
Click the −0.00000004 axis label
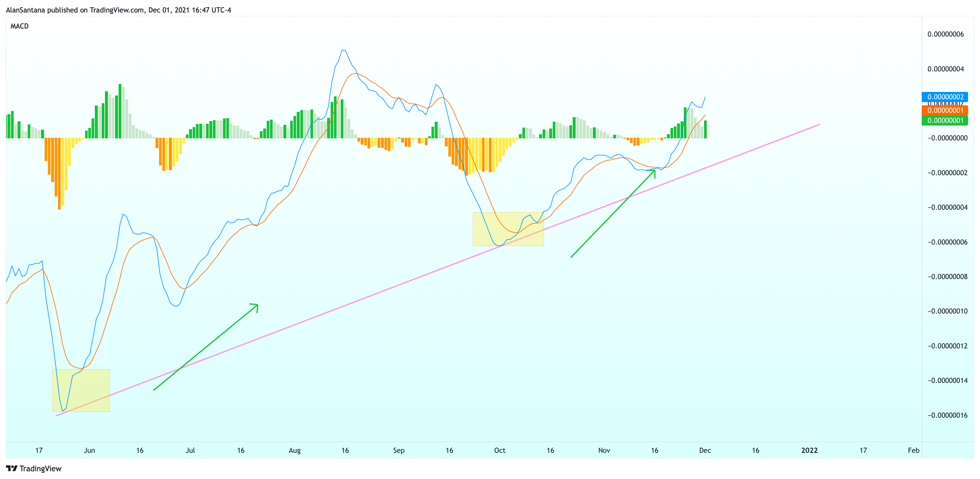coord(947,207)
